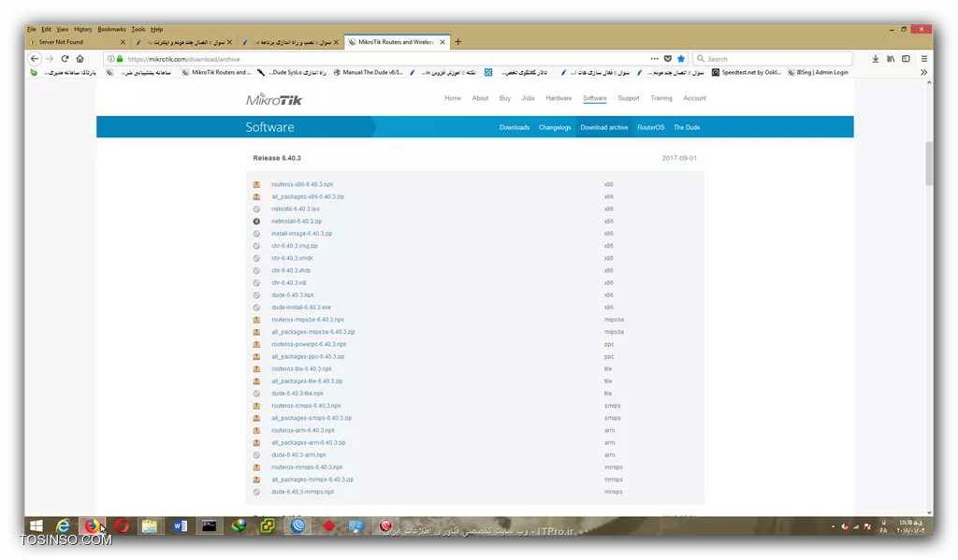The height and width of the screenshot is (560, 958).
Task: Open The Dude sub-tab
Action: pyautogui.click(x=687, y=127)
